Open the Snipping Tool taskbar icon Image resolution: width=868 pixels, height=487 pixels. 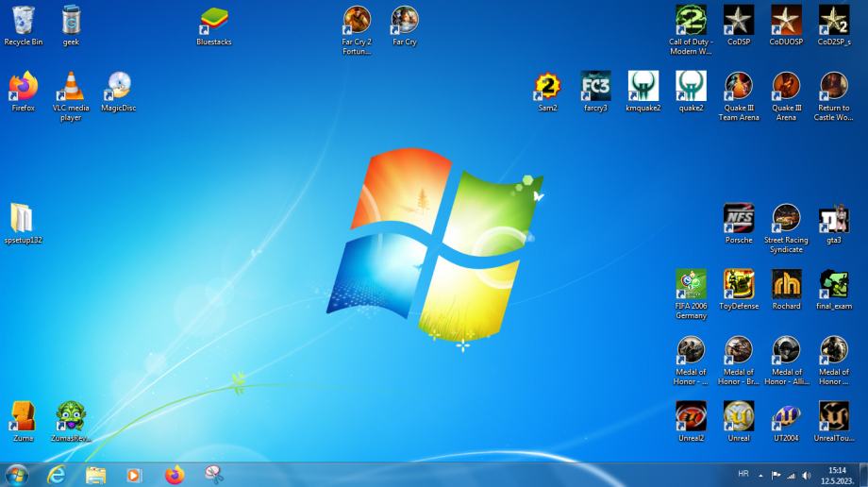coord(213,476)
